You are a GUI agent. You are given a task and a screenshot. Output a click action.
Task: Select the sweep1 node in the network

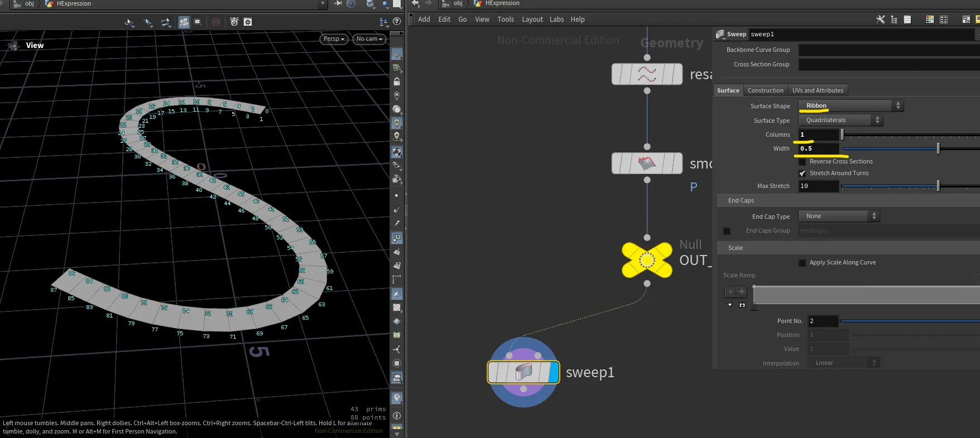pyautogui.click(x=523, y=372)
